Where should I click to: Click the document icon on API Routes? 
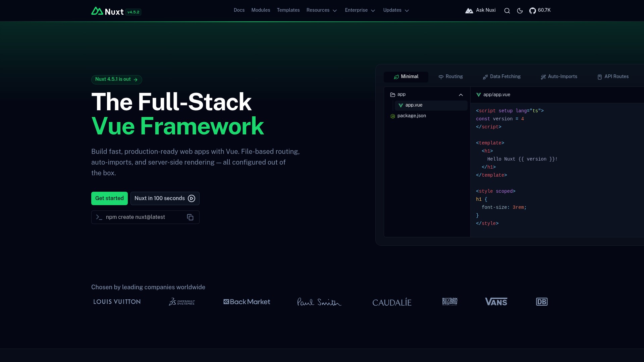600,77
